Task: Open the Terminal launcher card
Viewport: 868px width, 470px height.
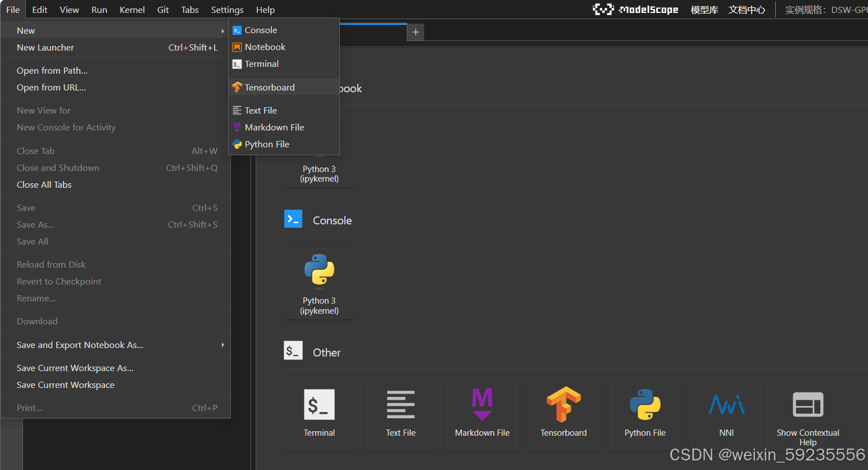Action: pos(319,414)
